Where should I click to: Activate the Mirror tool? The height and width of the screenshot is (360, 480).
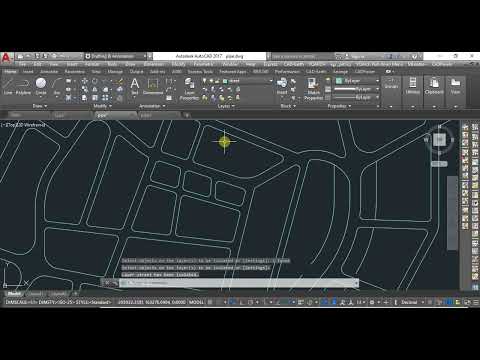pyautogui.click(x=95, y=89)
